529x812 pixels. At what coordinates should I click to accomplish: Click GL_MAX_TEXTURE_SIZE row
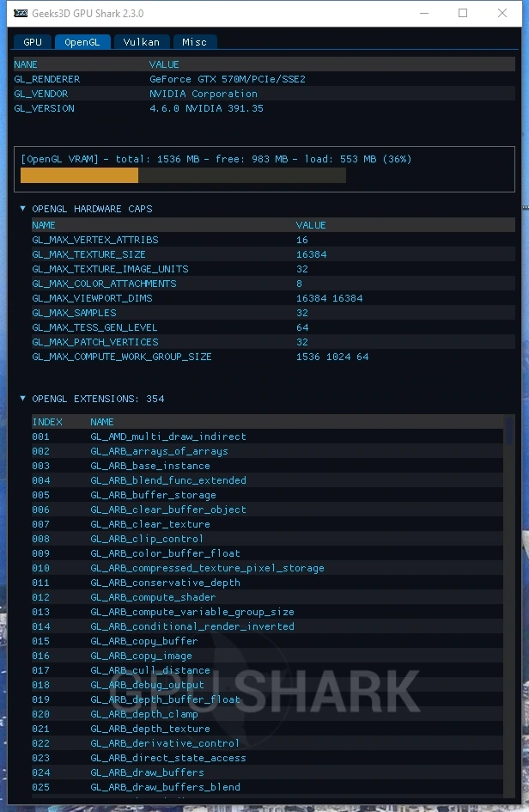coord(273,254)
